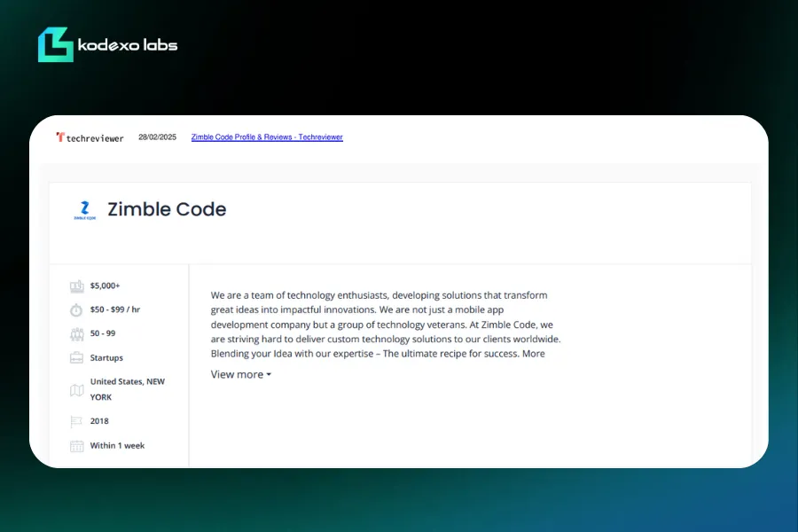Select the date 28/02/2025

tap(157, 137)
